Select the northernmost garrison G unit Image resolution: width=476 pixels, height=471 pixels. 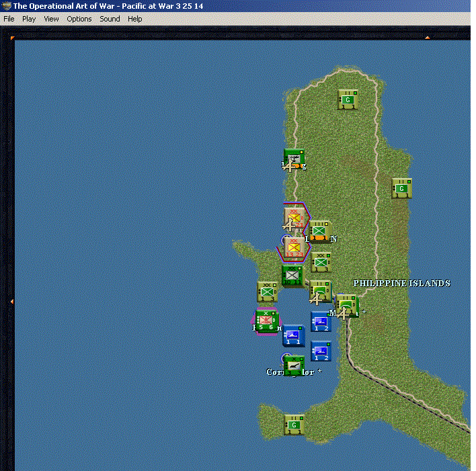(x=348, y=99)
